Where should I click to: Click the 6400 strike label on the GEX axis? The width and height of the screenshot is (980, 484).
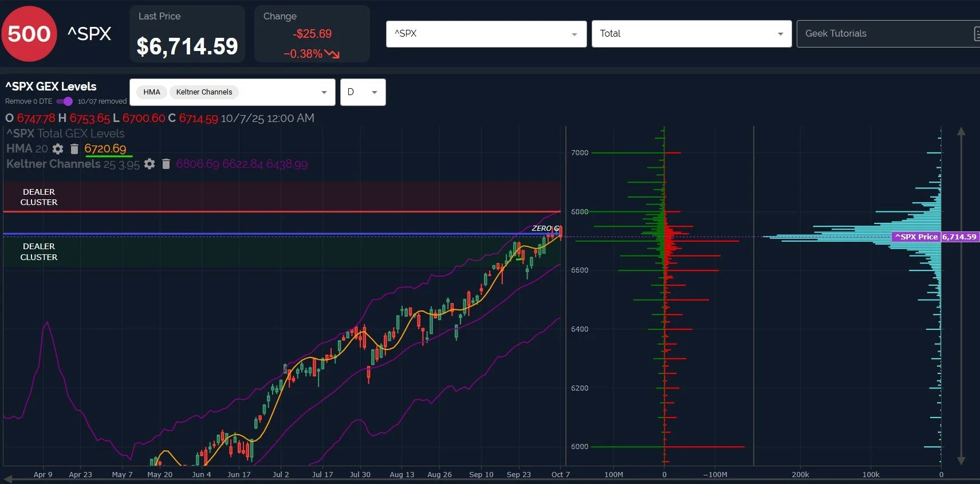(x=580, y=329)
